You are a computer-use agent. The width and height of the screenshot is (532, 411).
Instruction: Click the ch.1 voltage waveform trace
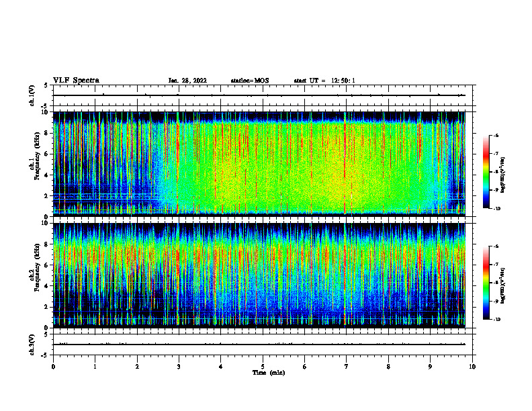(259, 95)
